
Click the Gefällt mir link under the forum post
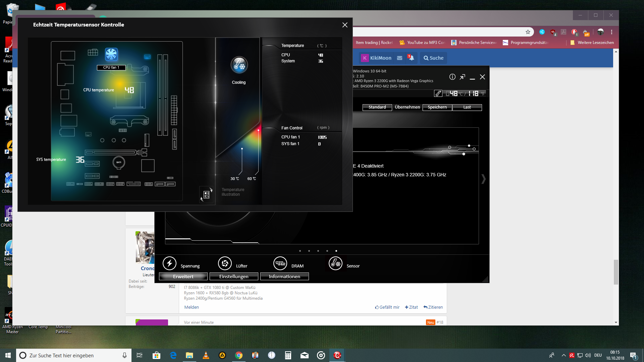click(387, 307)
